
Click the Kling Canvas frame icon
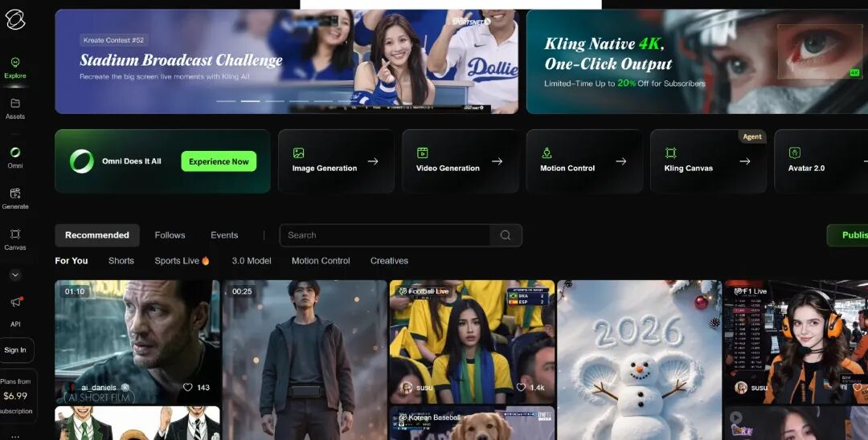[x=670, y=153]
